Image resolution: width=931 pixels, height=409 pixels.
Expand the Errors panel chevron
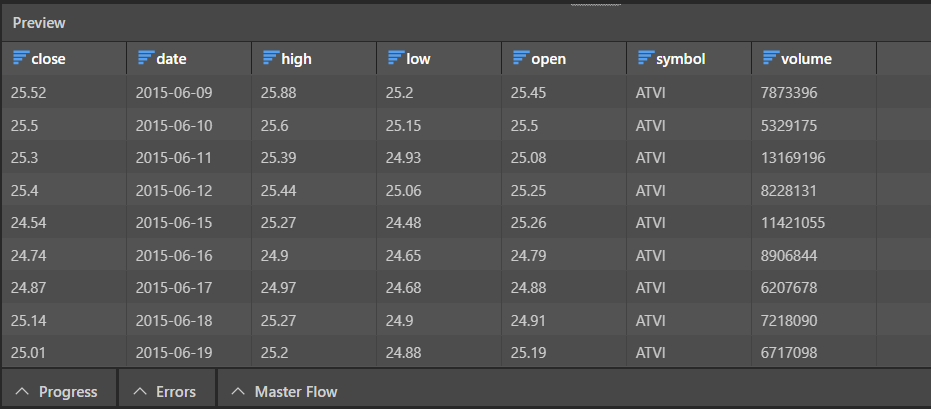point(139,392)
